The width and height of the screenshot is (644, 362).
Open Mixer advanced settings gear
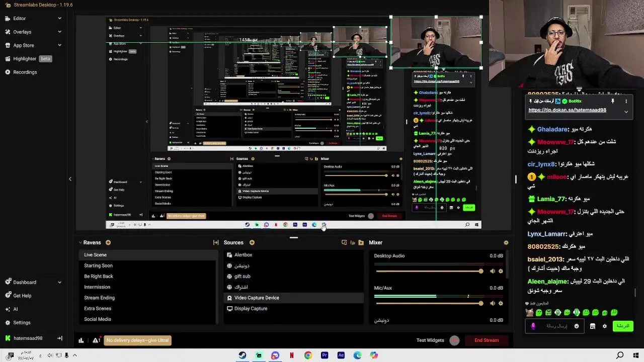tap(506, 243)
